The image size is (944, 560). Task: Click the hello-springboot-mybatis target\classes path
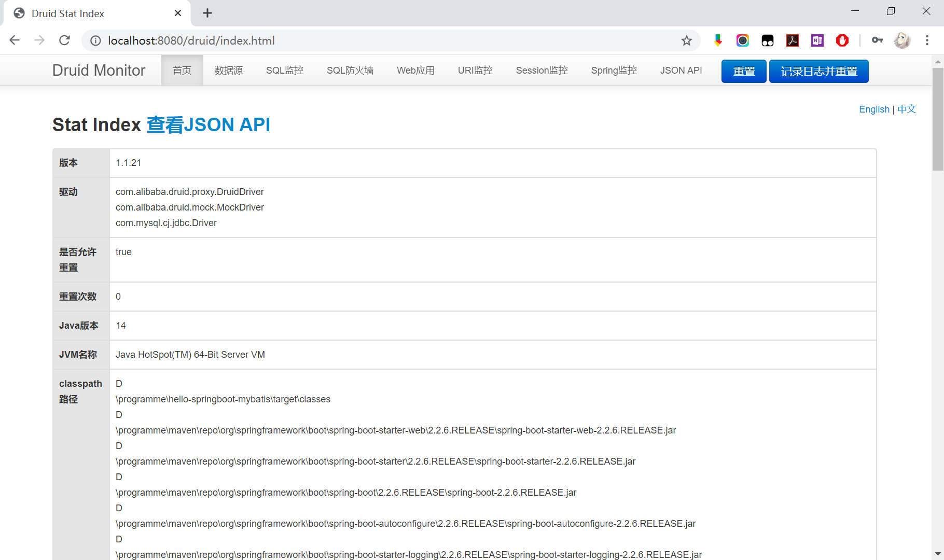223,399
